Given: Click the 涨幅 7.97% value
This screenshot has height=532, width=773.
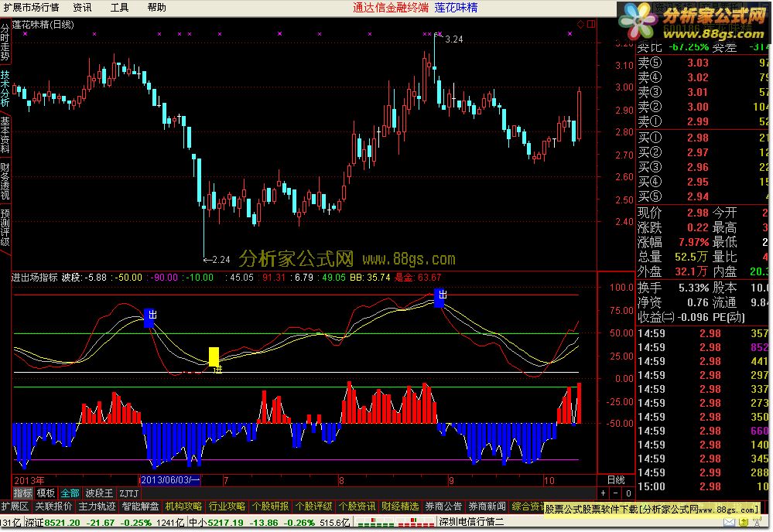Looking at the screenshot, I should [x=693, y=242].
